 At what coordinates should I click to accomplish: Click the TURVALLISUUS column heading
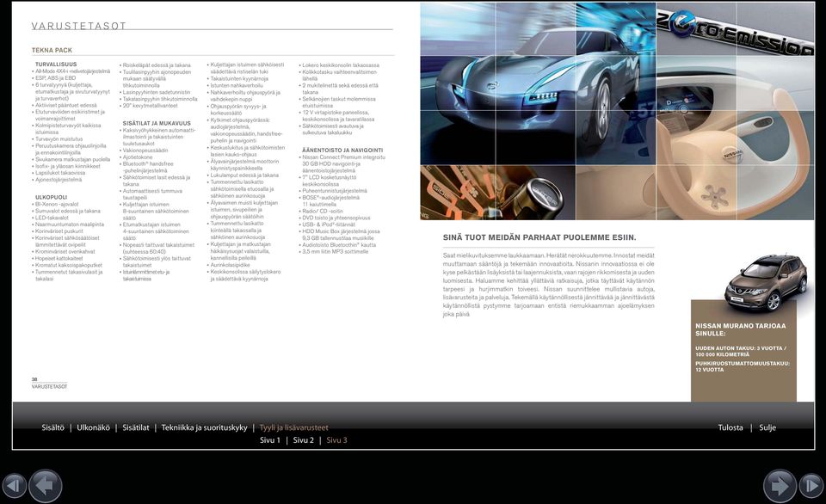tap(56, 65)
